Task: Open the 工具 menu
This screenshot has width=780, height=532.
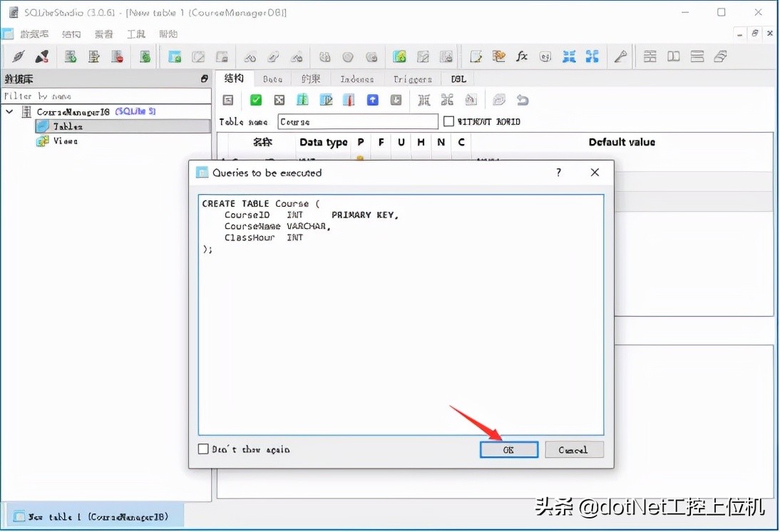Action: pyautogui.click(x=137, y=34)
